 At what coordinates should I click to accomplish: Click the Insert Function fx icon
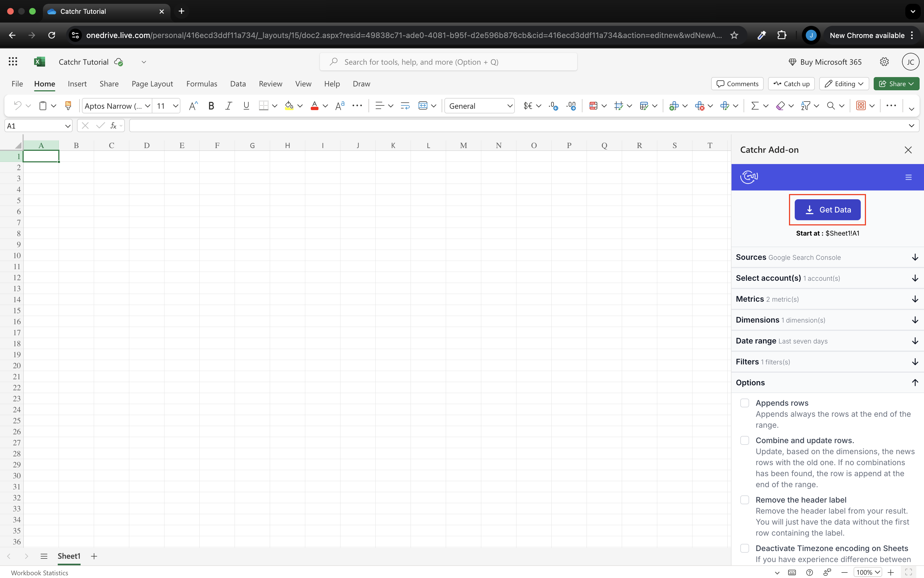coord(113,126)
